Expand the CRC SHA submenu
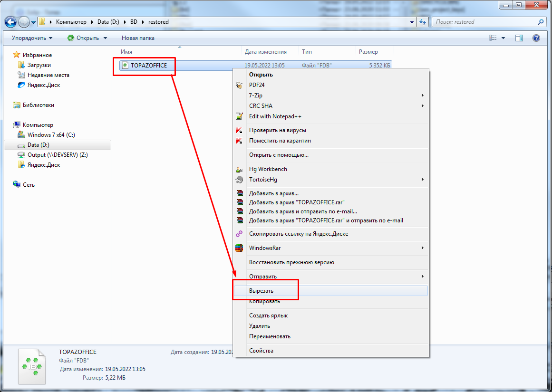552x392 pixels. pyautogui.click(x=331, y=106)
